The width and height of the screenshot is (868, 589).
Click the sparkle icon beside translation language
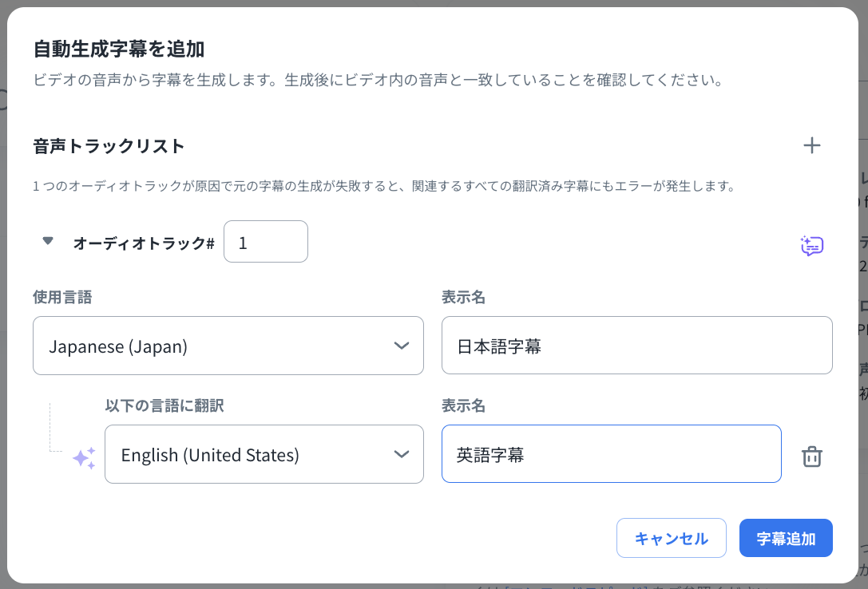tap(84, 457)
